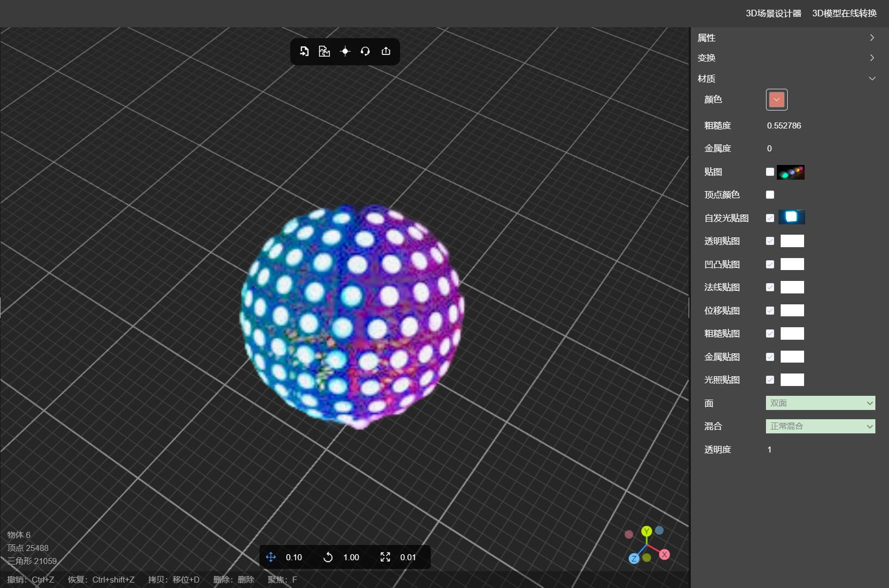Image resolution: width=889 pixels, height=588 pixels.
Task: Click the share/export icon in top toolbar
Action: (x=386, y=51)
